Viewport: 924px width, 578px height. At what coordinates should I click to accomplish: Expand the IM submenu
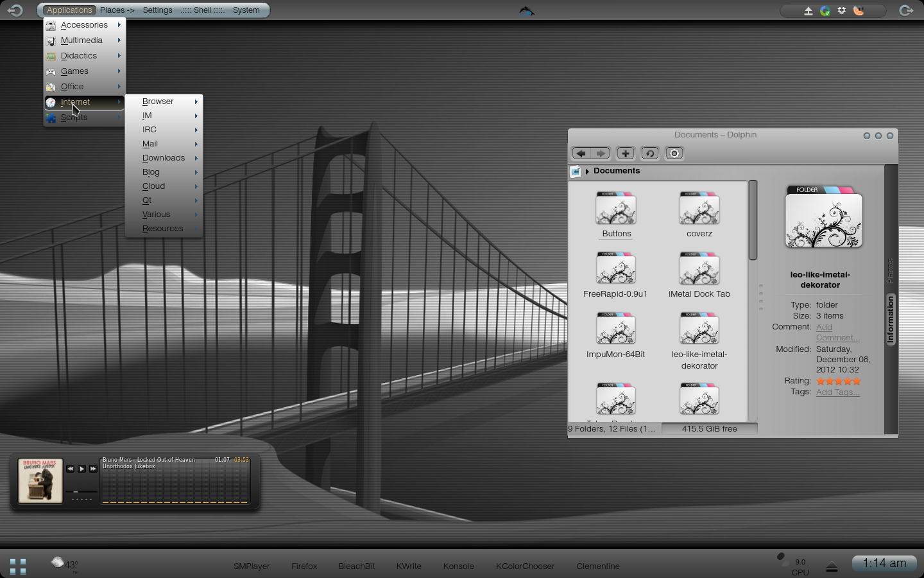tap(164, 116)
